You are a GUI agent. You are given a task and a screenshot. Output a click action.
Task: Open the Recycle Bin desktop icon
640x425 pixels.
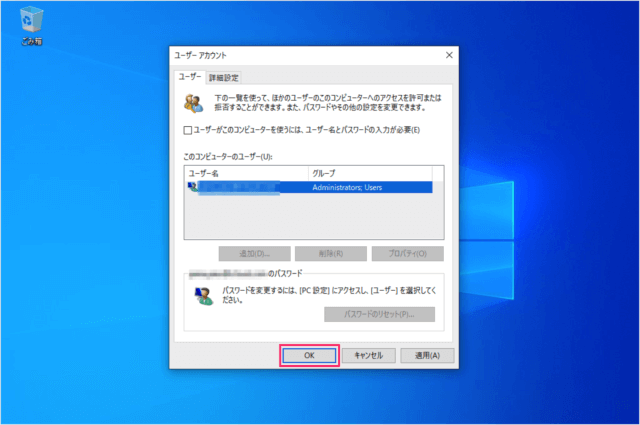coord(30,23)
